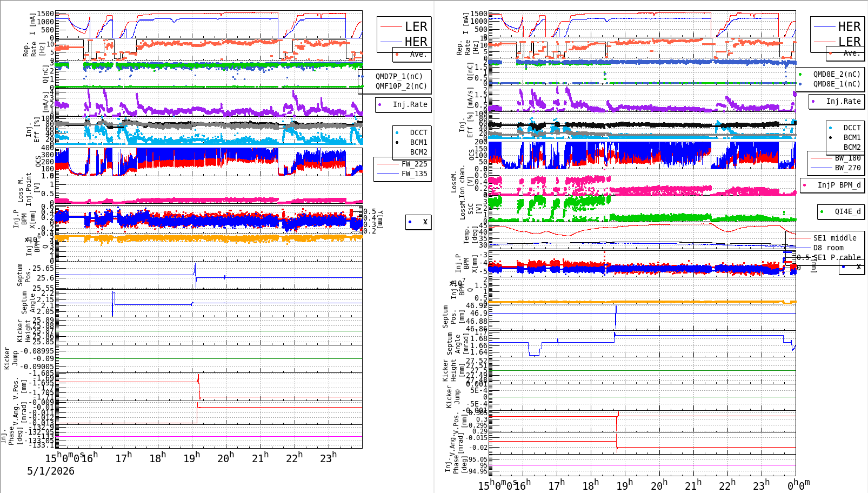Click the Kicker Height label in left plot
Image resolution: width=868 pixels, height=493 pixels.
(24, 331)
